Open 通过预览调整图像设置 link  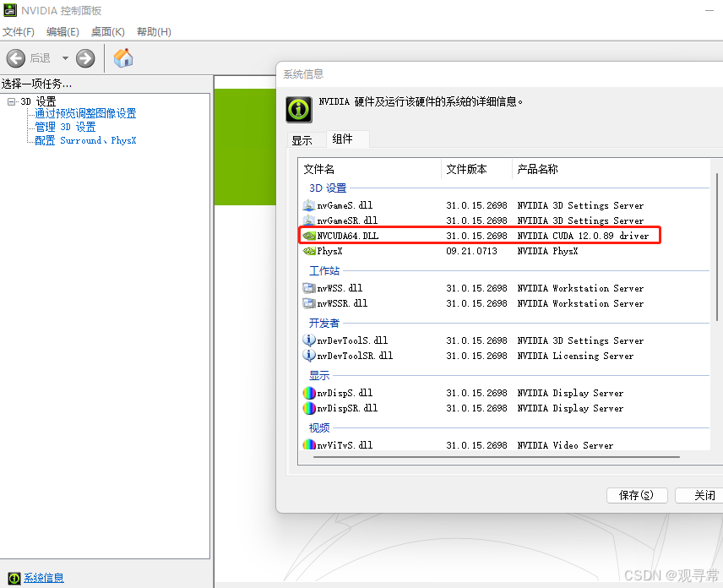coord(85,113)
